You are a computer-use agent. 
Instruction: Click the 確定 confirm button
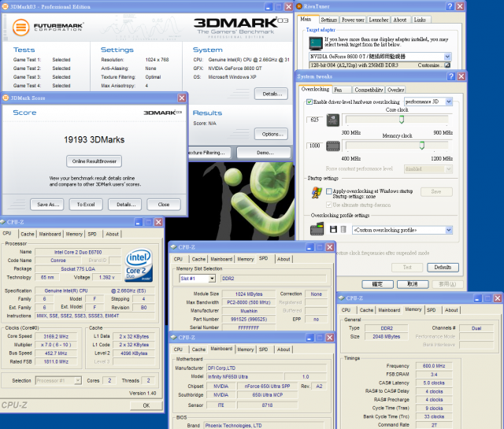click(x=377, y=284)
